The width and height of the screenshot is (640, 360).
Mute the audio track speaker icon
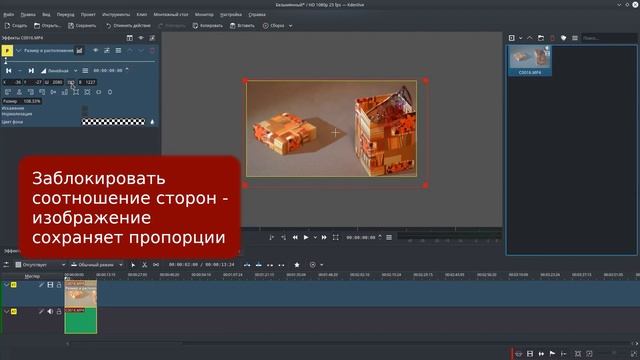point(50,311)
